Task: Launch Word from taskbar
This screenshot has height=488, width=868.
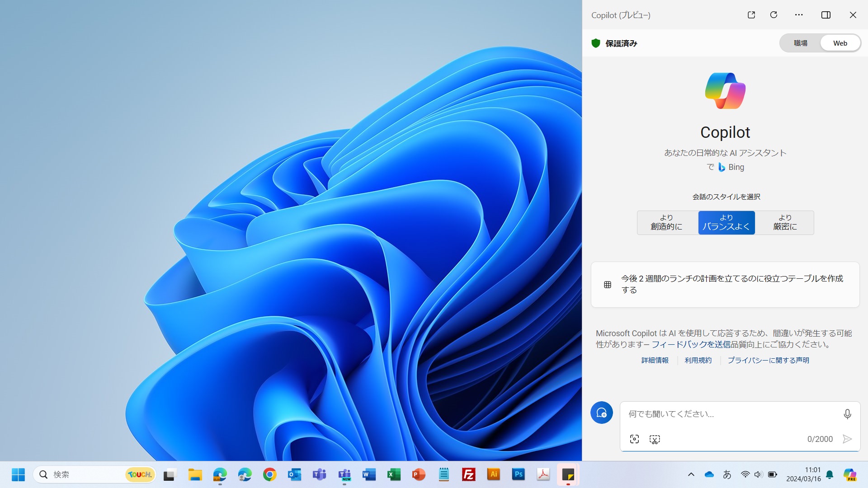Action: [369, 474]
